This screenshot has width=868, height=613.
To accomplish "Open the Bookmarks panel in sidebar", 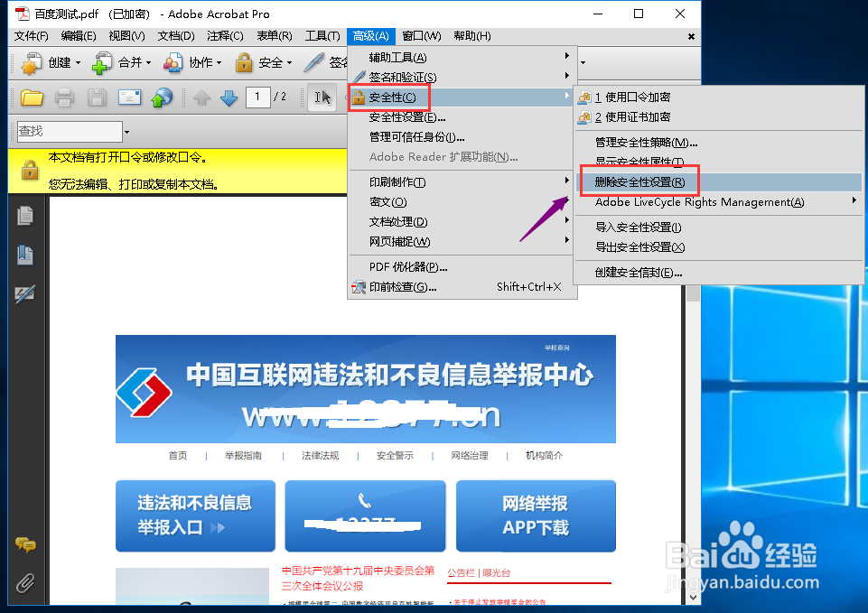I will click(25, 255).
